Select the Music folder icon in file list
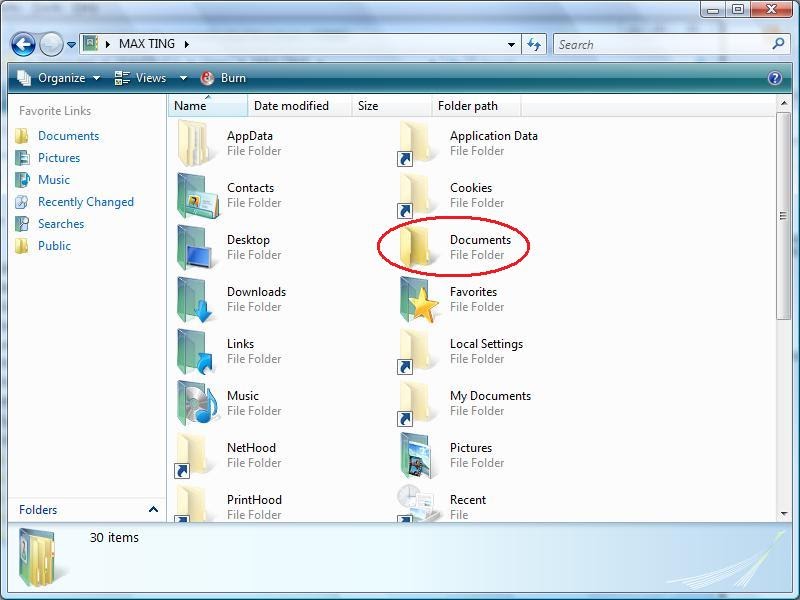The width and height of the screenshot is (800, 600). click(x=198, y=403)
